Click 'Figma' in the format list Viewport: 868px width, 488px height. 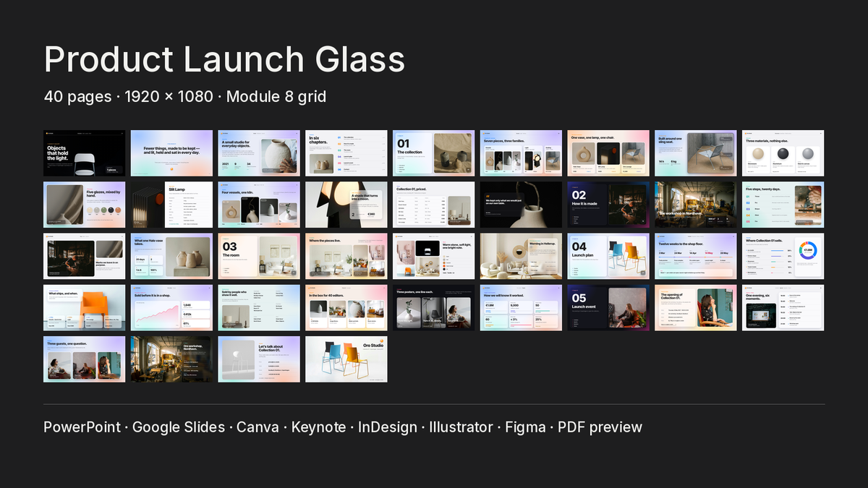point(525,427)
